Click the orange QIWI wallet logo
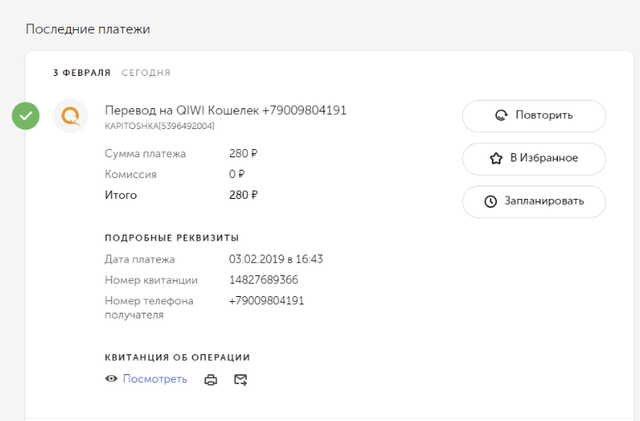 pyautogui.click(x=70, y=116)
